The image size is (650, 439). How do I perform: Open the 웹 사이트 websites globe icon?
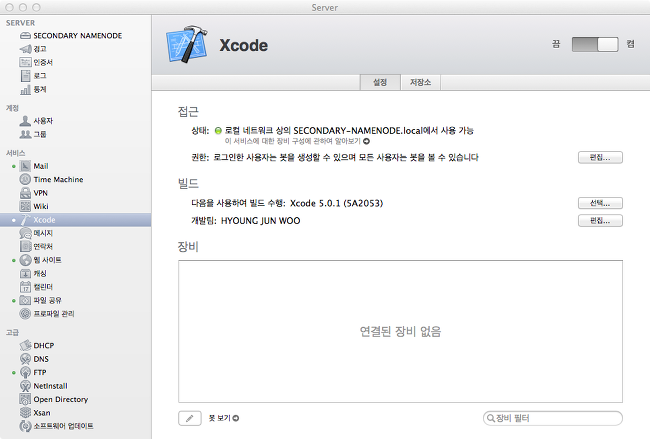click(25, 260)
